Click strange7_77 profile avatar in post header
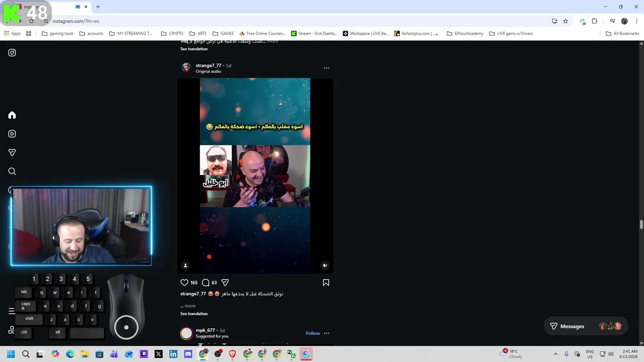This screenshot has height=362, width=644. tap(186, 68)
